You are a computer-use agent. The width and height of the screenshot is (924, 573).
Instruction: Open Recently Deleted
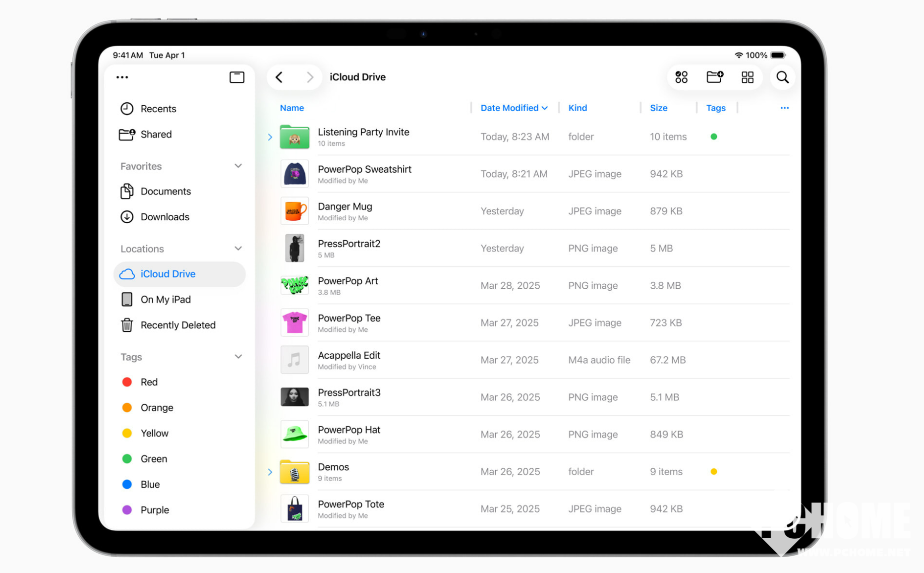(x=179, y=325)
